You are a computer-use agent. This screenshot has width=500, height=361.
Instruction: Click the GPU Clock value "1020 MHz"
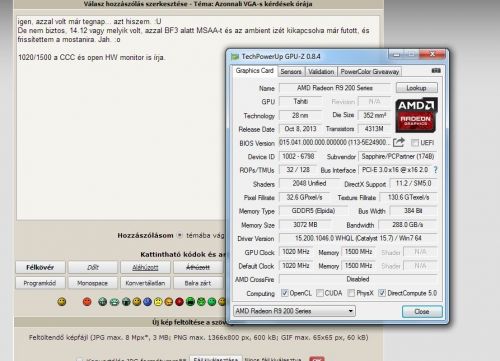point(296,252)
